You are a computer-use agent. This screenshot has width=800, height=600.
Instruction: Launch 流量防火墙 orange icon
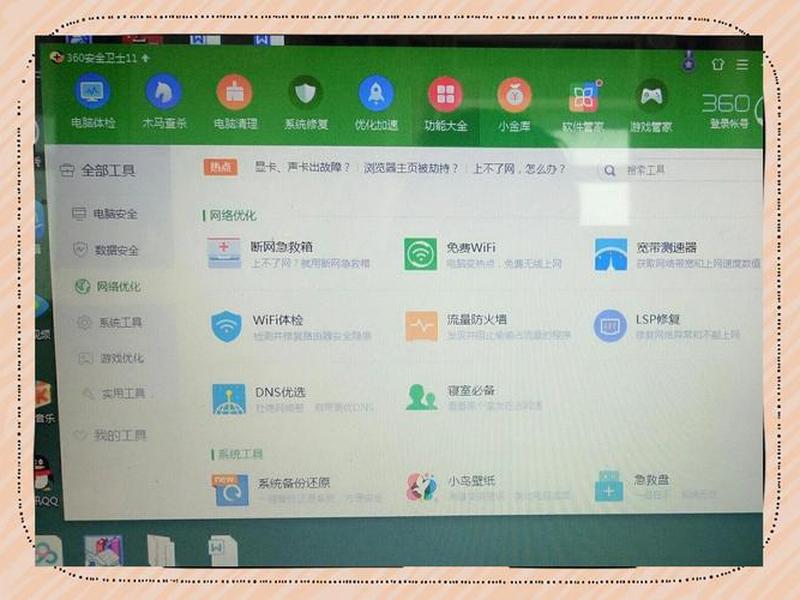point(421,326)
